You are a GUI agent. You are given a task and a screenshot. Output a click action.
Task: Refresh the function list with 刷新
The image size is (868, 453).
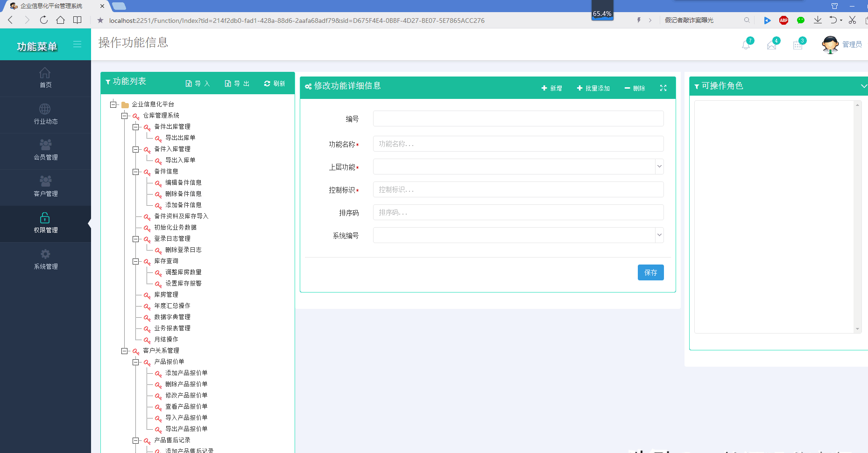(275, 84)
